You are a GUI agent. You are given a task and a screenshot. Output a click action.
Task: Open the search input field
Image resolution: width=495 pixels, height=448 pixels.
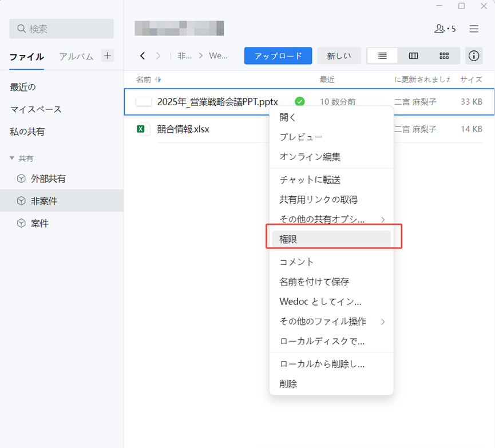point(61,29)
